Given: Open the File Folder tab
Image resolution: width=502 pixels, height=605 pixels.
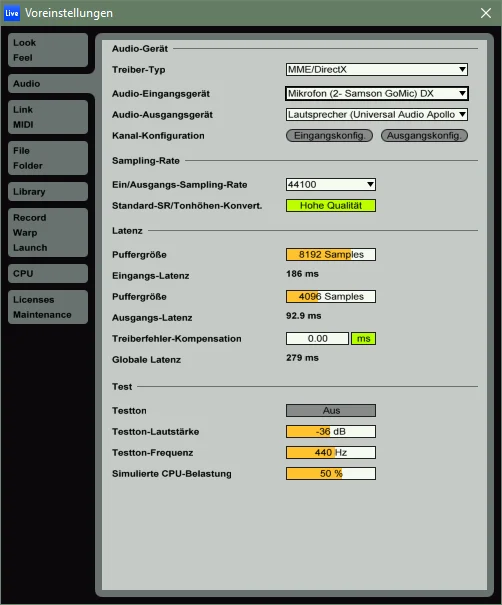Looking at the screenshot, I should click(x=48, y=158).
